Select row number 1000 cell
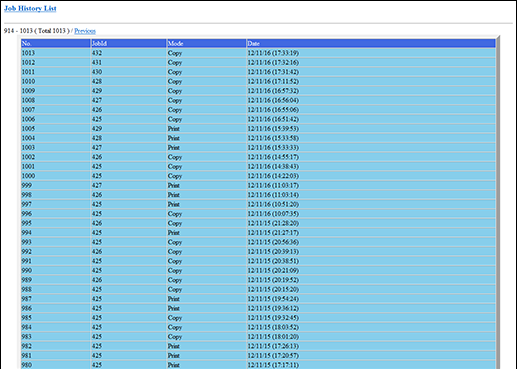The height and width of the screenshot is (369, 517). click(x=55, y=176)
